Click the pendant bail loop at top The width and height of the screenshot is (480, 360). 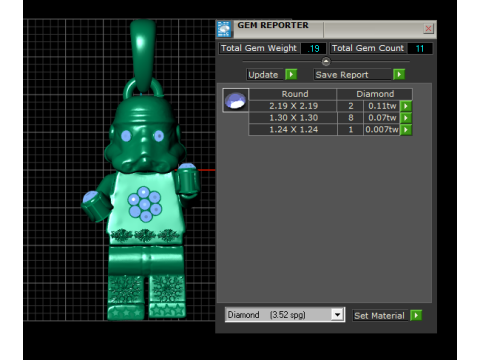point(143,56)
